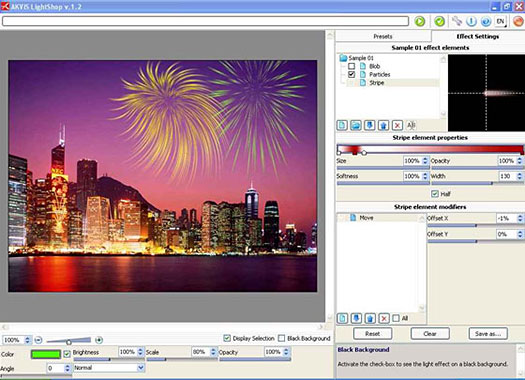This screenshot has height=380, width=525.
Task: Toggle the checkbox next to Color swatch
Action: [67, 354]
